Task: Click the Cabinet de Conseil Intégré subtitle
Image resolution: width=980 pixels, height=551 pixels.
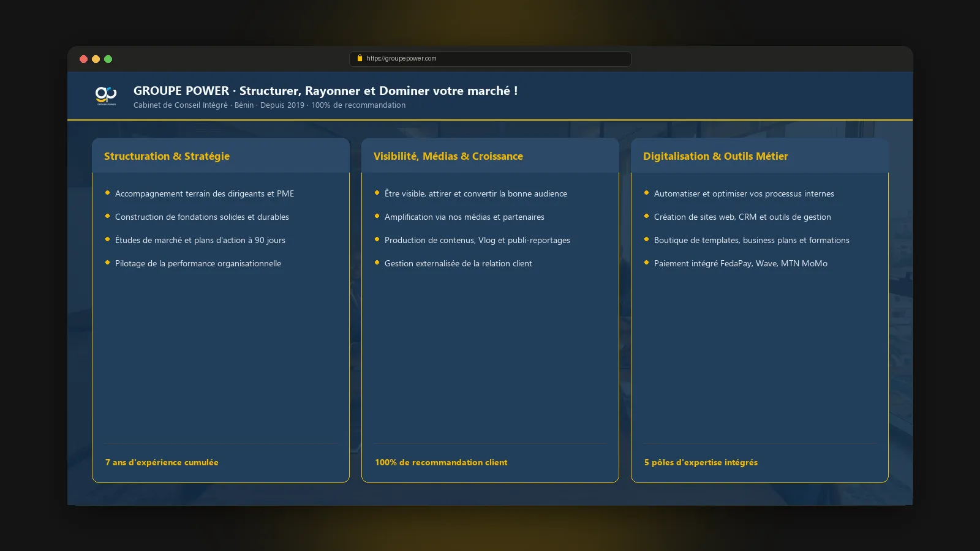Action: coord(269,105)
